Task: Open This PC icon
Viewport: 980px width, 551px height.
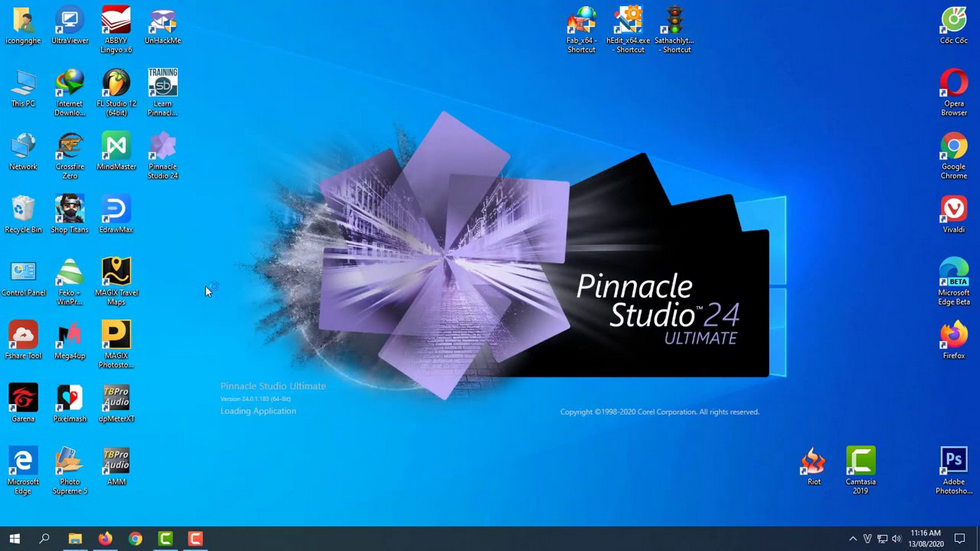Action: [x=23, y=88]
